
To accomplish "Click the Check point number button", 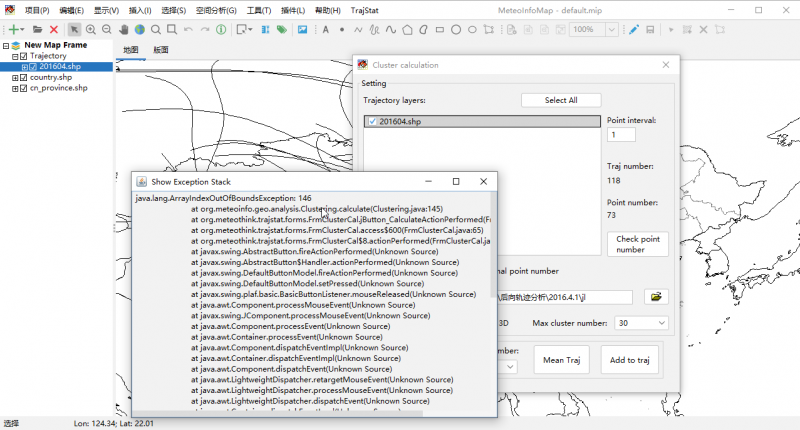I will click(637, 243).
